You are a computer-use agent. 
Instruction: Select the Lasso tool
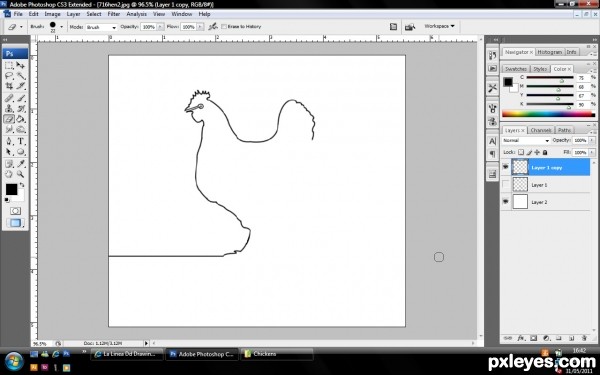click(9, 76)
